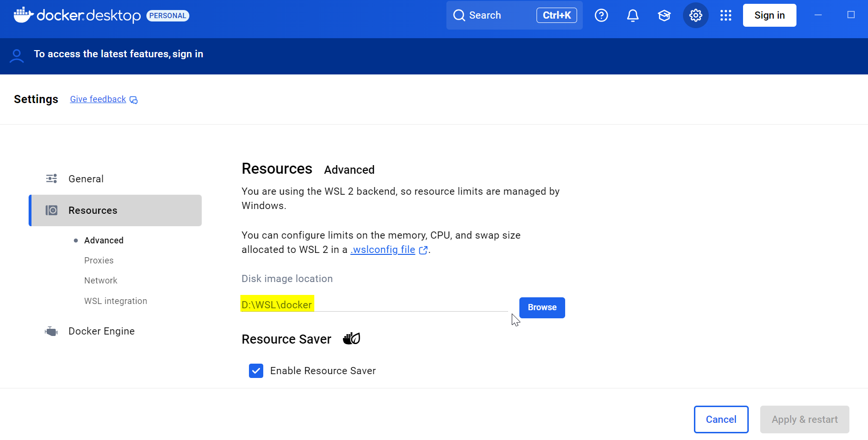Open the Give feedback link
The height and width of the screenshot is (440, 868).
click(x=98, y=99)
